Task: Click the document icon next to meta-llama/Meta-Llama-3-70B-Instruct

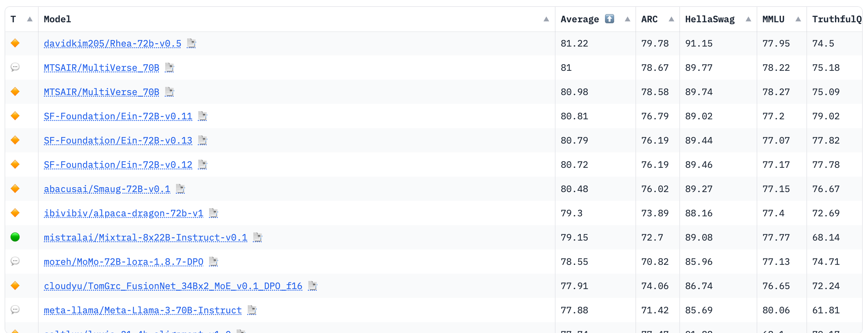Action: tap(252, 310)
